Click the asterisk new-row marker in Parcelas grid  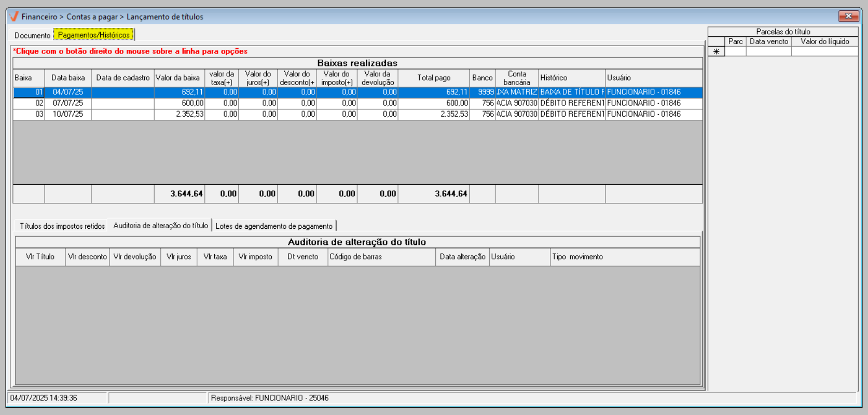tap(716, 51)
